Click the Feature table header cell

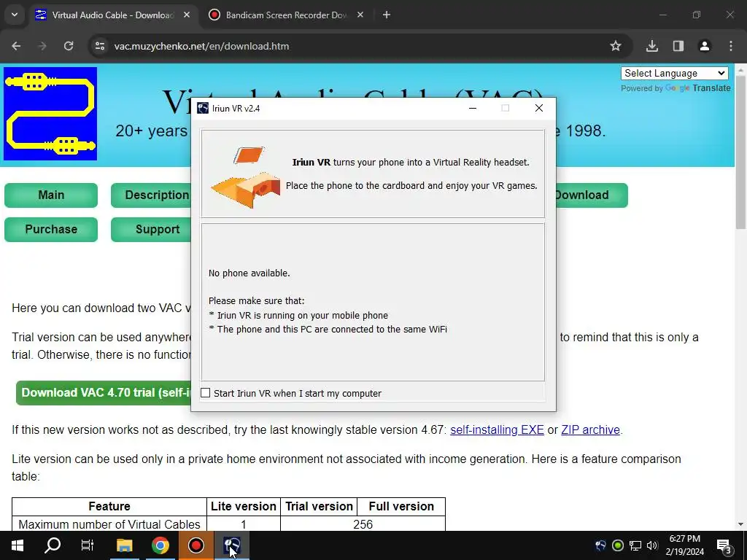(x=109, y=506)
